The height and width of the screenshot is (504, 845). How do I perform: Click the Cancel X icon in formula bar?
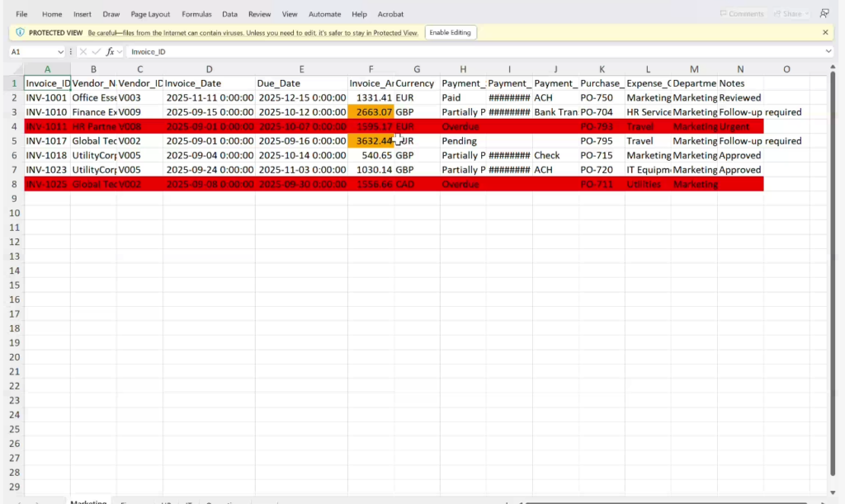[x=84, y=51]
